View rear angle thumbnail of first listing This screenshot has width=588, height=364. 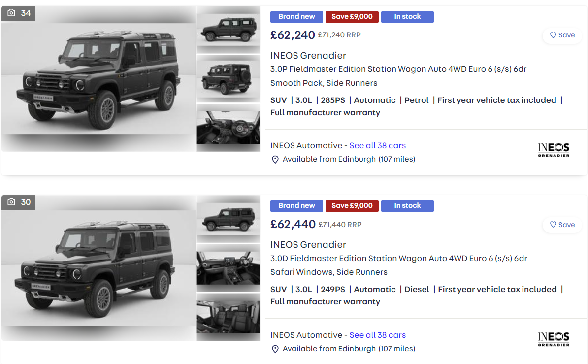(229, 79)
